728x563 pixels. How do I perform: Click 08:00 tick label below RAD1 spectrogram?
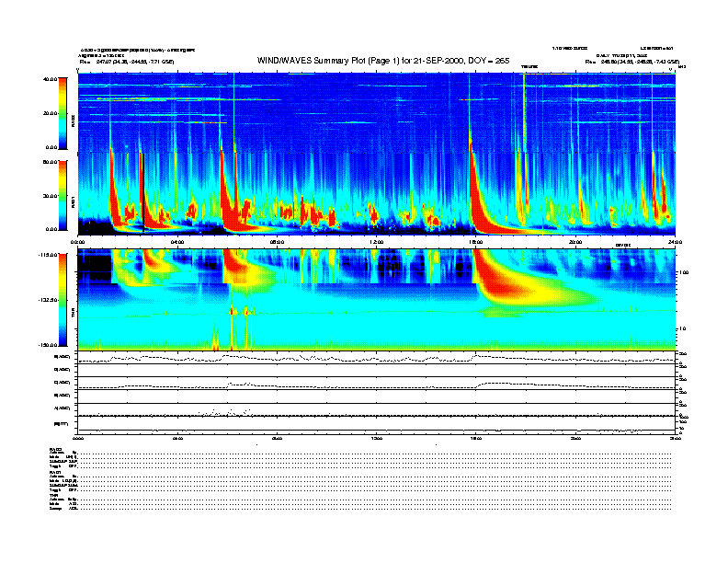click(x=277, y=242)
